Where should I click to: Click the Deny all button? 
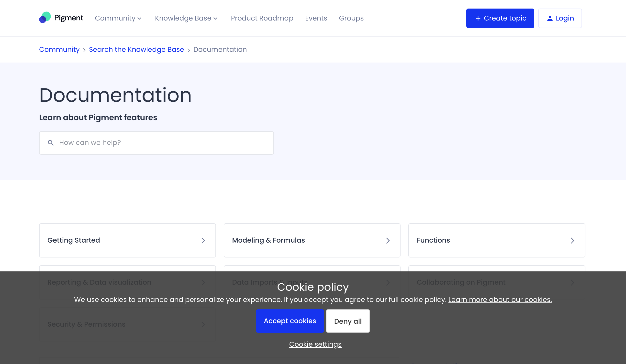coord(348,321)
